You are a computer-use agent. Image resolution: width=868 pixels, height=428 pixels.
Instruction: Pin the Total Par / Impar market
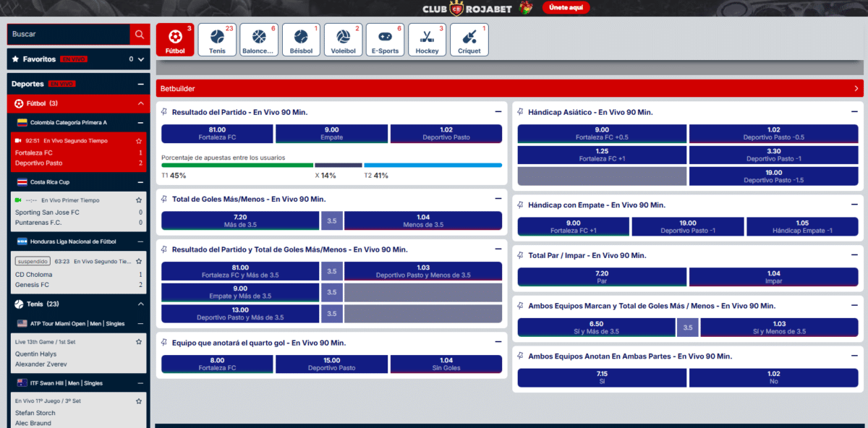(x=522, y=255)
